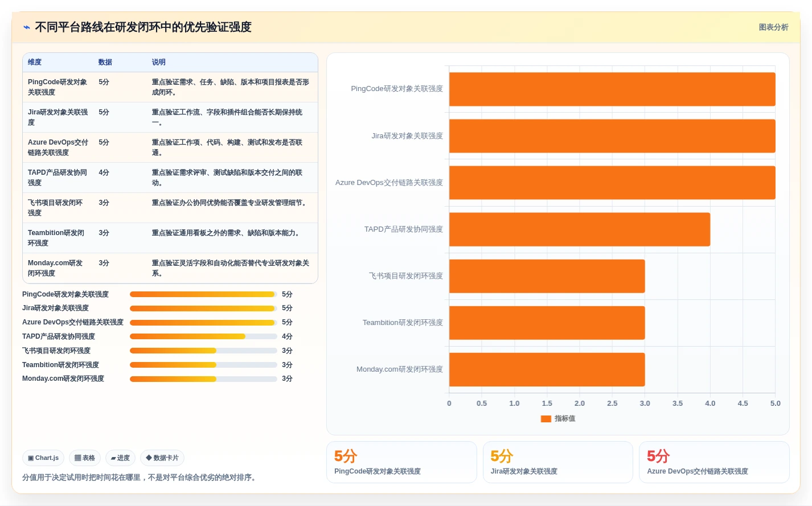
Task: Click the description about 通用看板之外的需求
Action: click(x=227, y=233)
